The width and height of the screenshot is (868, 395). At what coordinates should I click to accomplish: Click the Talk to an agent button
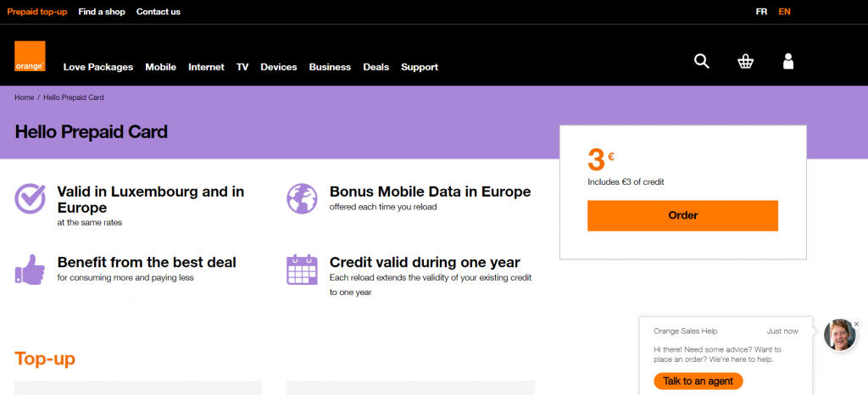pos(698,381)
